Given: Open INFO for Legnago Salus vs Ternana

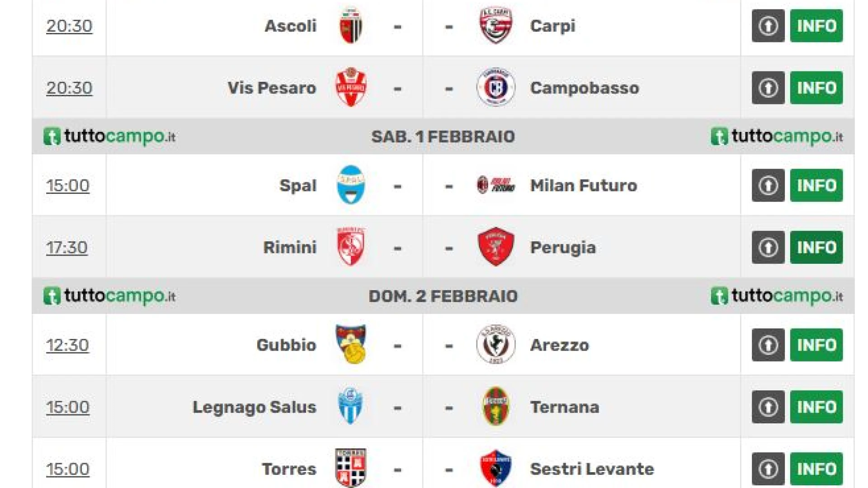Looking at the screenshot, I should point(816,407).
